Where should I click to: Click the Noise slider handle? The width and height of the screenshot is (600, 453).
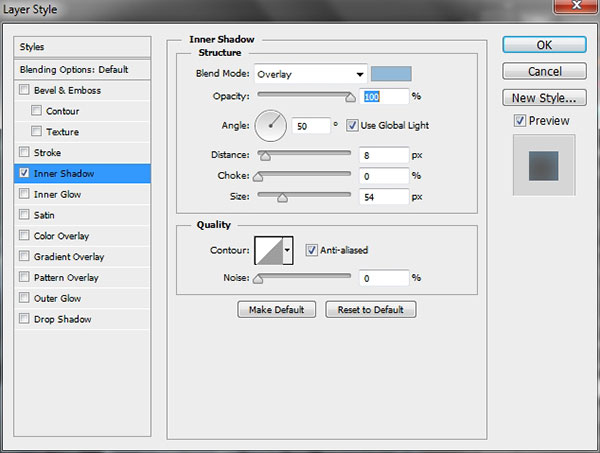(x=258, y=279)
